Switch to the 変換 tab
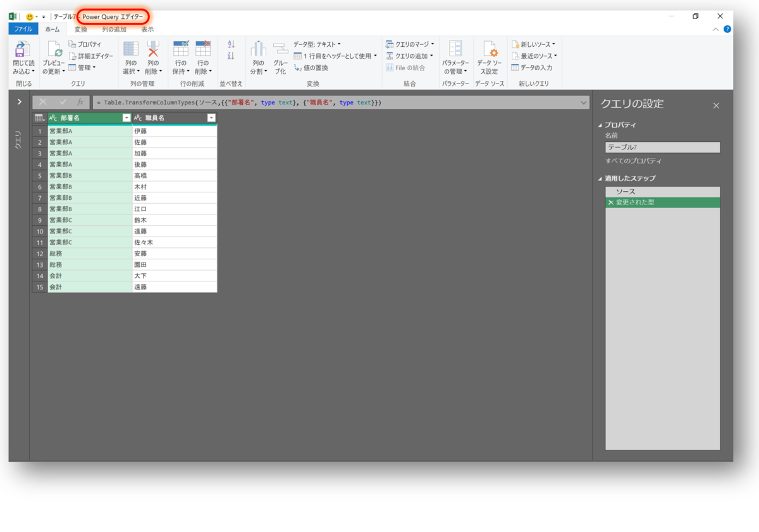759x532 pixels. 81,29
